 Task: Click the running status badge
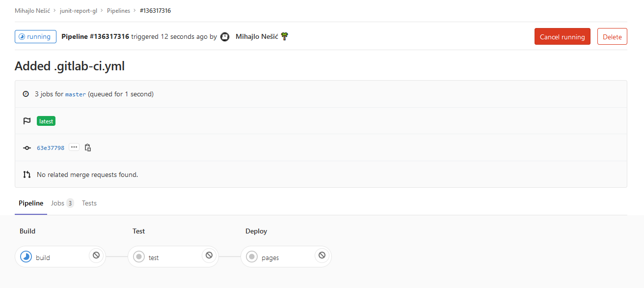point(35,36)
